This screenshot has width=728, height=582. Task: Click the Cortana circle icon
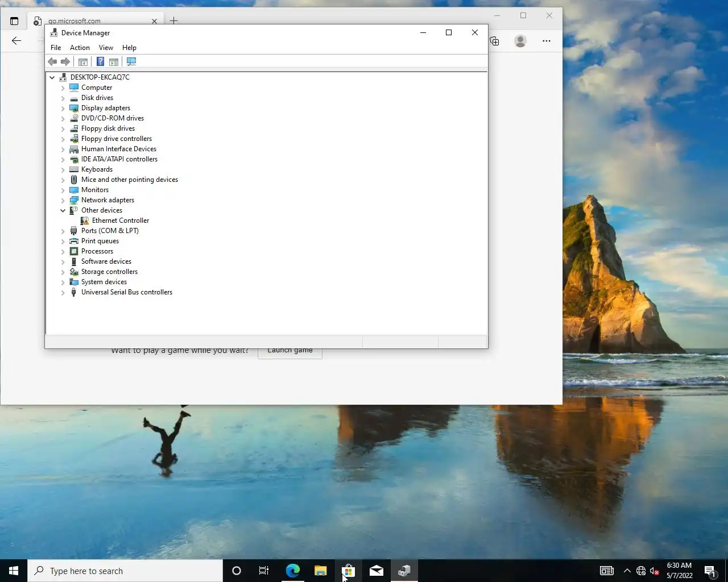(237, 571)
